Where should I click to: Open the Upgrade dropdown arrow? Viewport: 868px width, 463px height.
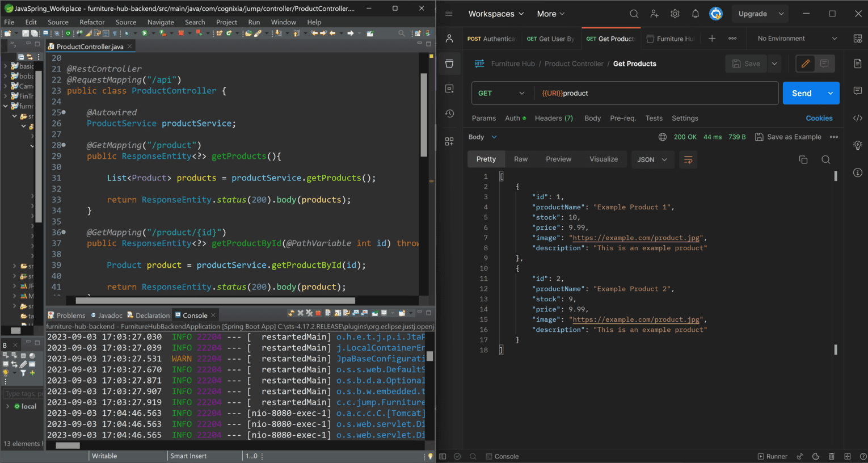(781, 14)
